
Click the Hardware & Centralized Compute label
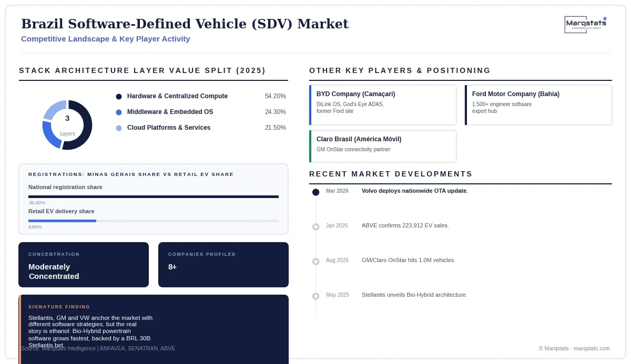click(x=177, y=96)
